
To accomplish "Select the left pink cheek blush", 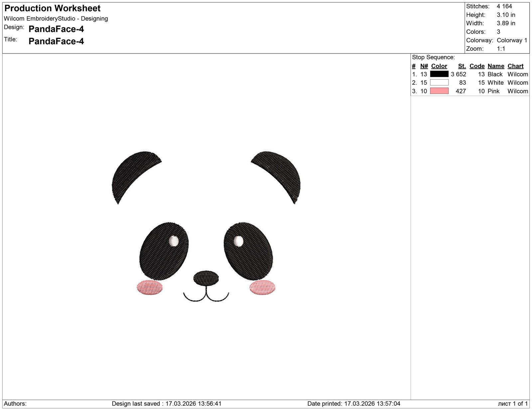I will (x=150, y=287).
